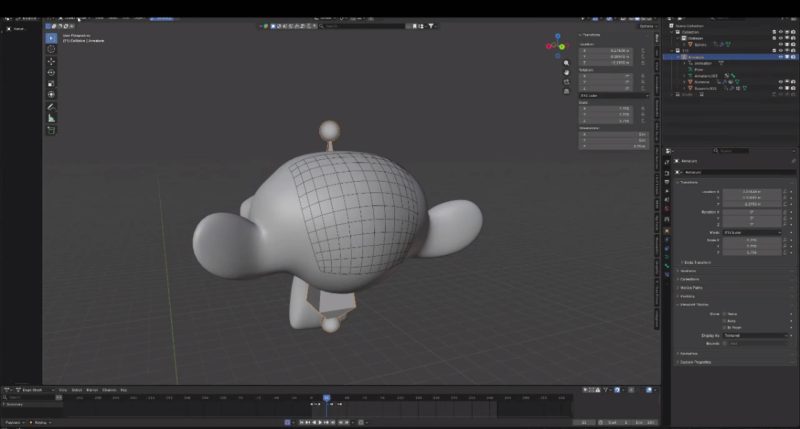Image resolution: width=800 pixels, height=429 pixels.
Task: Select the Measure tool
Action: pyautogui.click(x=52, y=118)
